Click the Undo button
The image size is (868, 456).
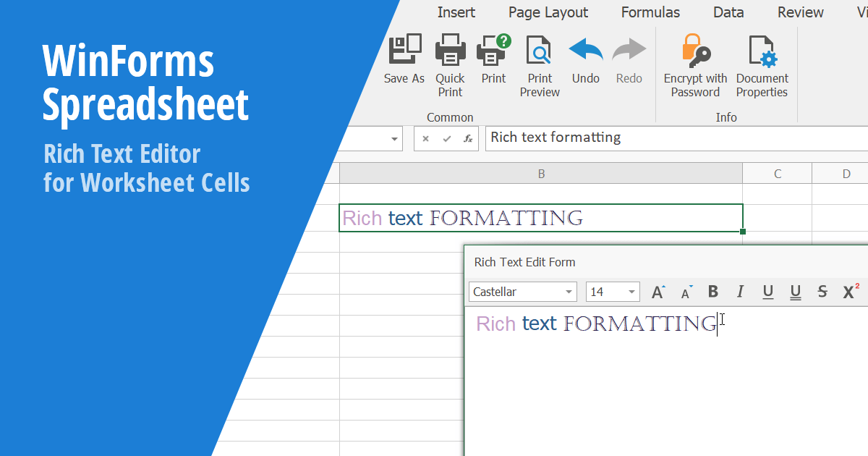(585, 48)
